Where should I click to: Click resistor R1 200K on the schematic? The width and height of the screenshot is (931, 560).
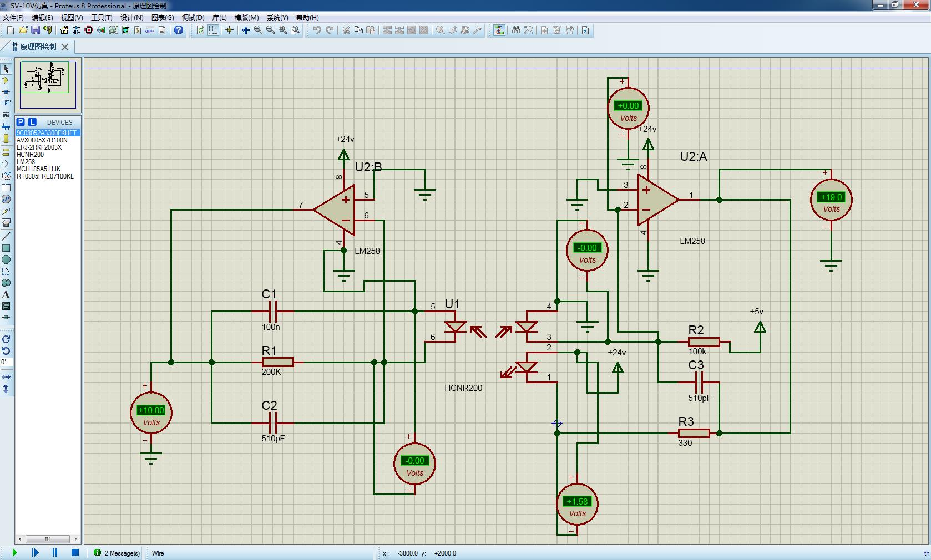(x=277, y=362)
